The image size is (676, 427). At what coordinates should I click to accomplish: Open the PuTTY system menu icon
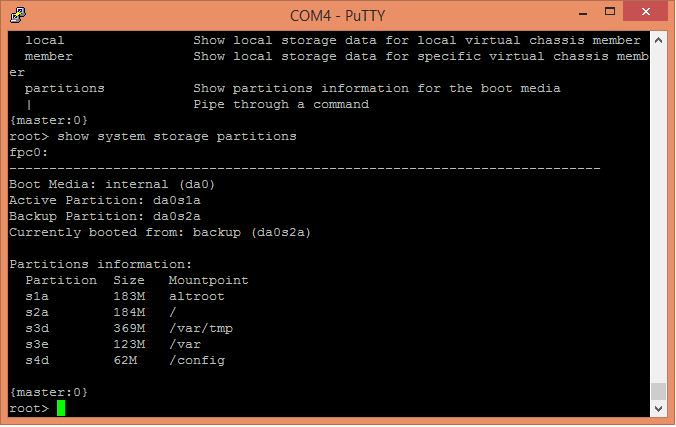[18, 15]
